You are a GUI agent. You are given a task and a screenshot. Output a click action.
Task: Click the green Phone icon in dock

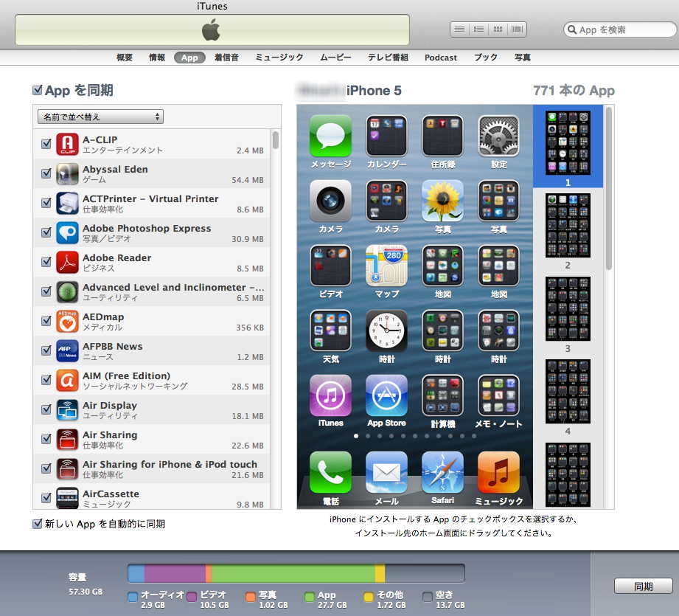pos(330,472)
